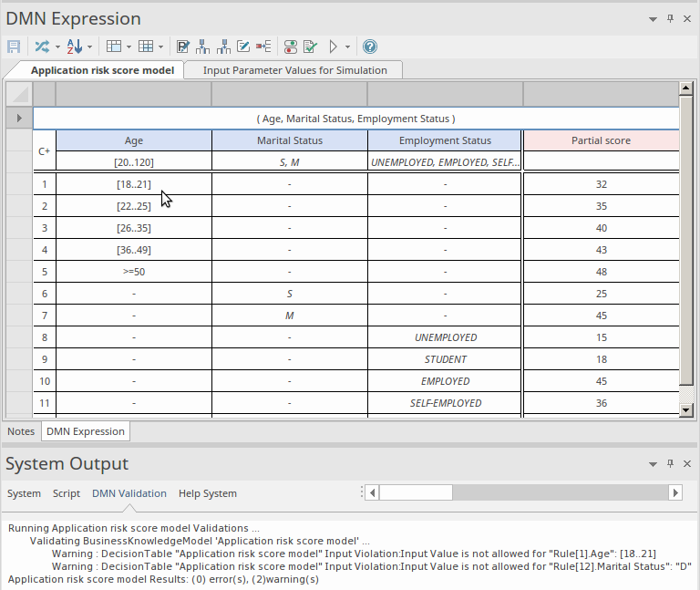This screenshot has height=590, width=700.
Task: Click the Run simulation play icon
Action: (x=334, y=47)
